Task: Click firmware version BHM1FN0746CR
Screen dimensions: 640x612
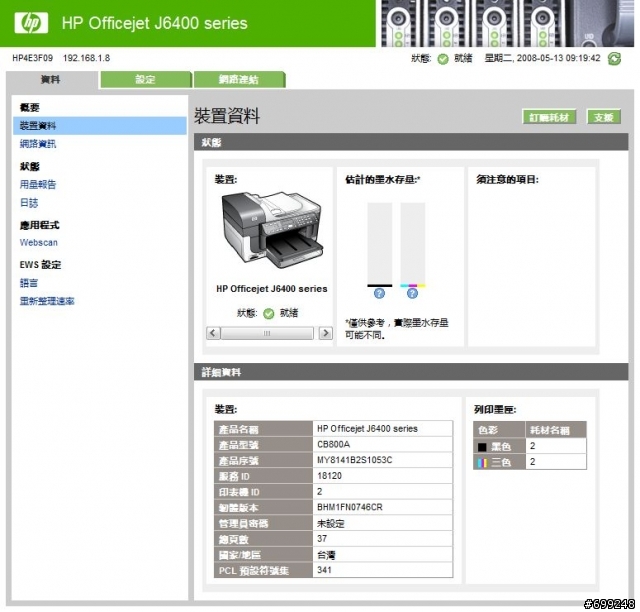Action: (x=350, y=507)
